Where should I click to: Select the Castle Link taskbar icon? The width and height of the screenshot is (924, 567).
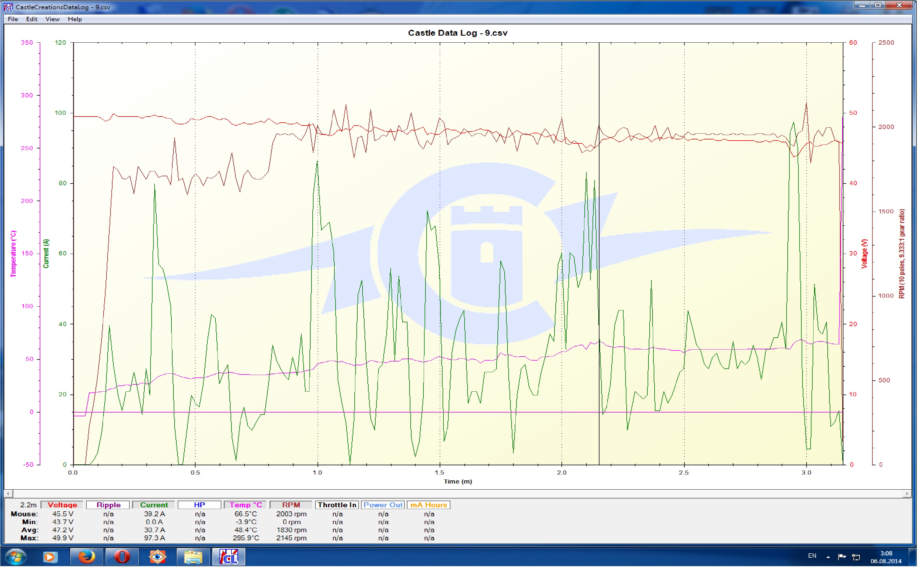click(x=229, y=557)
